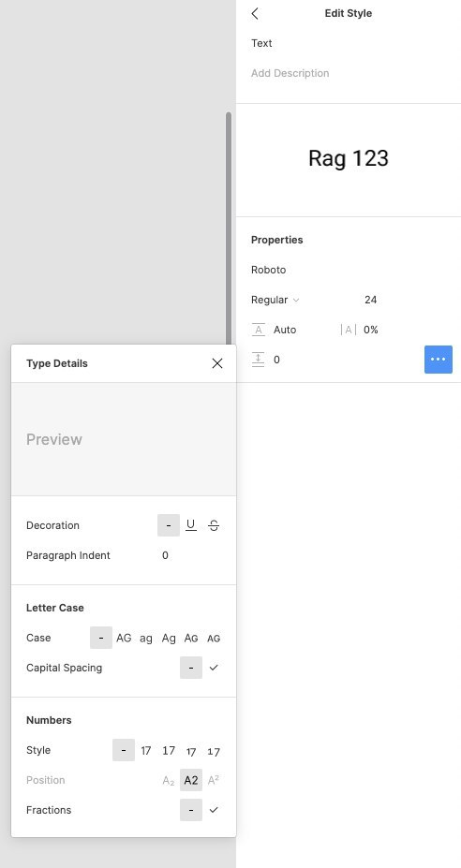
Task: Open the Regular font weight dropdown
Action: 275,300
